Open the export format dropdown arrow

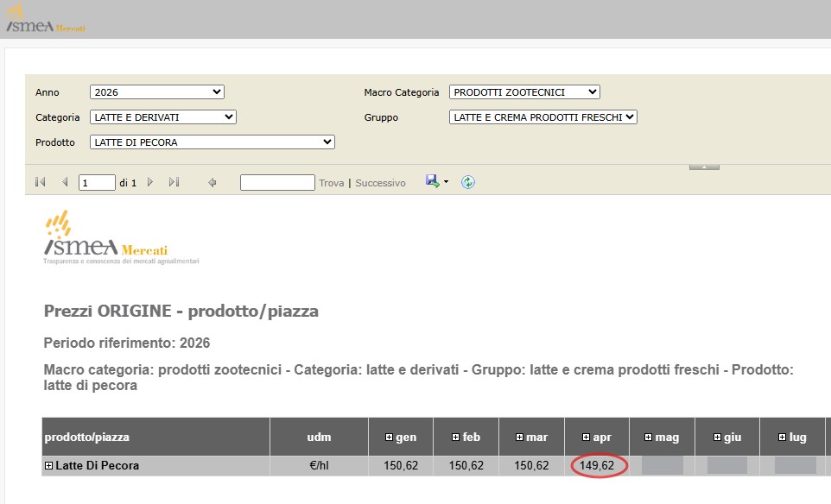click(x=446, y=182)
